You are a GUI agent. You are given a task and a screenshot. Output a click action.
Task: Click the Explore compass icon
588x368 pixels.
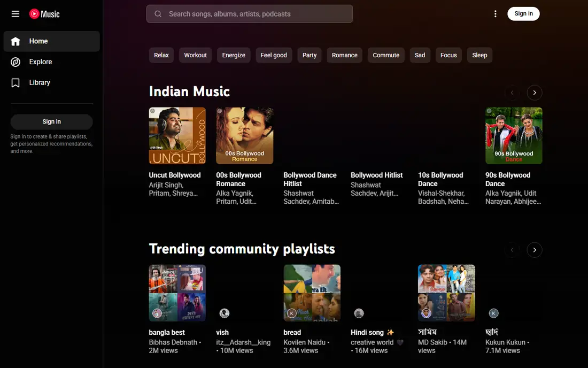click(x=16, y=62)
